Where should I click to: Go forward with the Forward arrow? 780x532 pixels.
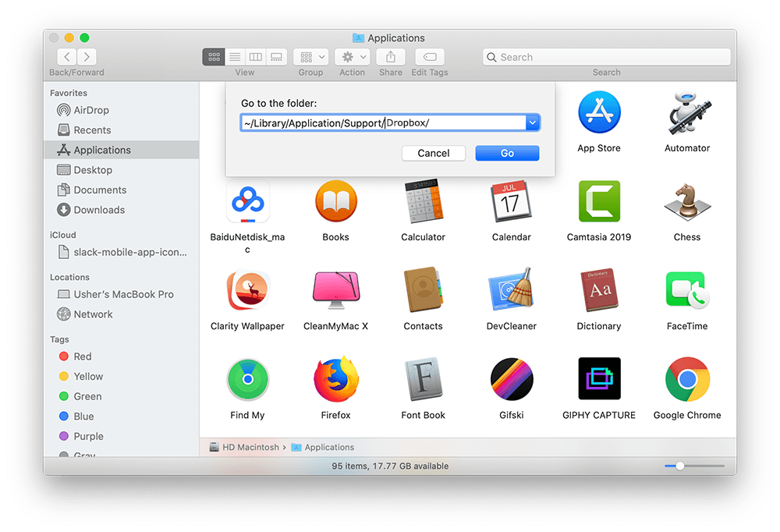87,57
